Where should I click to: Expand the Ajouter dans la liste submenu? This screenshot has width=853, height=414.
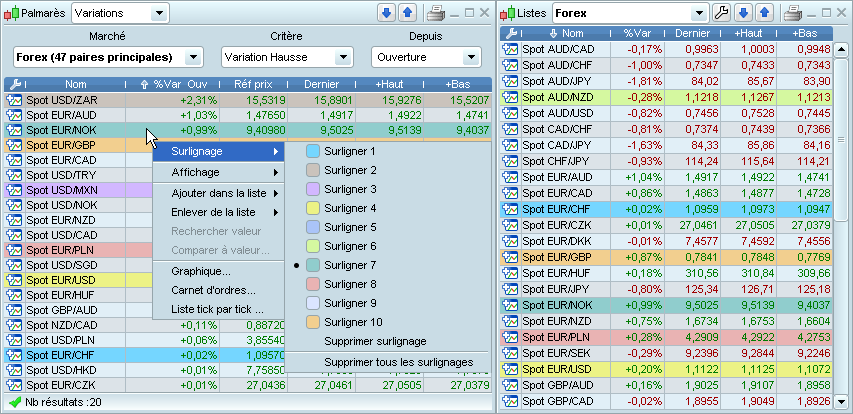[219, 193]
